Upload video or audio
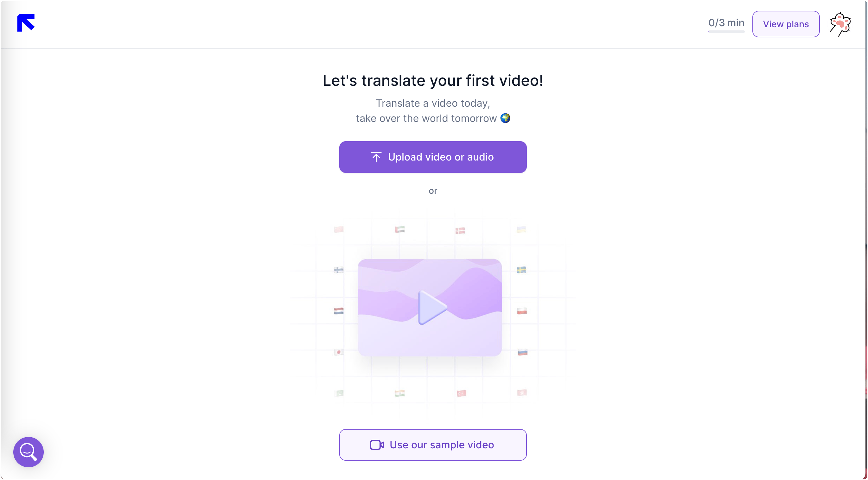Image resolution: width=868 pixels, height=480 pixels. (433, 157)
